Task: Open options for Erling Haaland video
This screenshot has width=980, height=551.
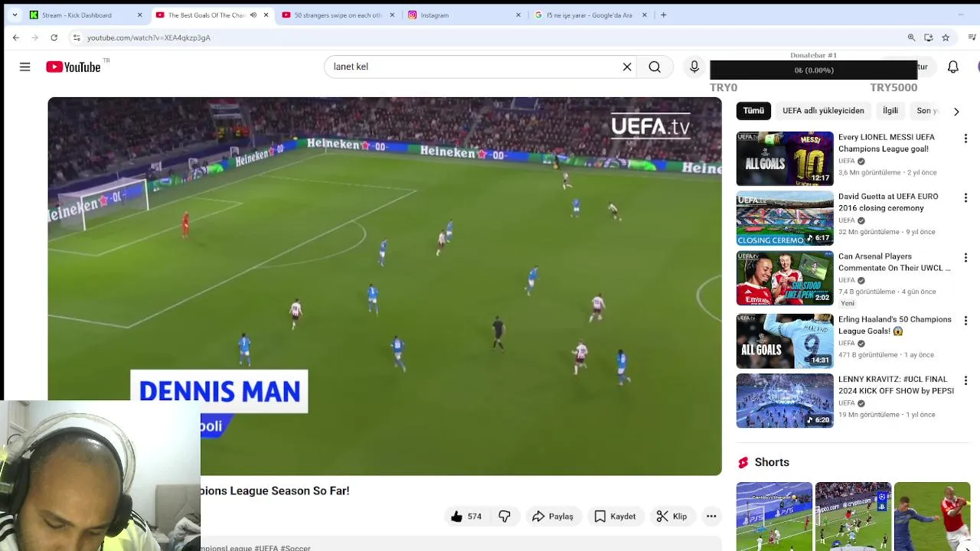Action: pyautogui.click(x=965, y=321)
